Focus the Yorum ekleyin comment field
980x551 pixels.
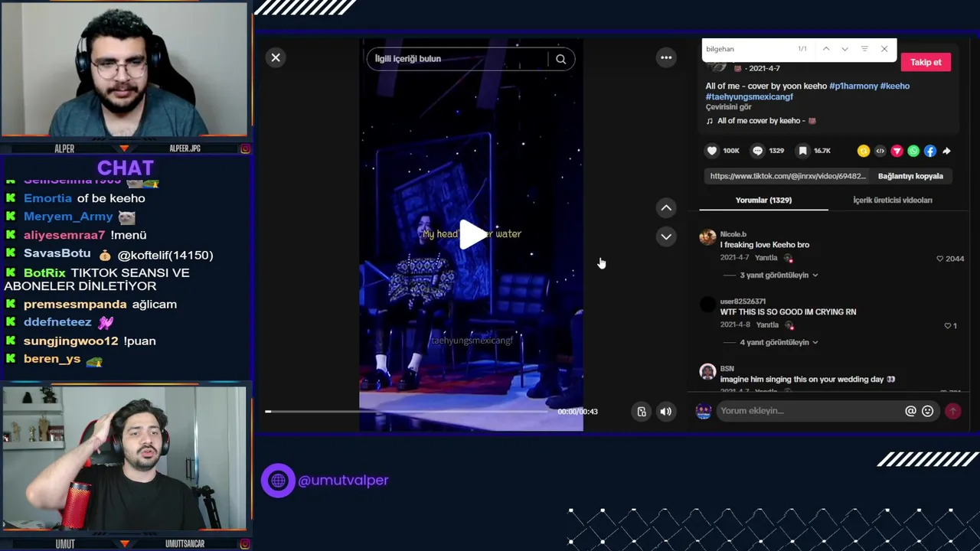[x=810, y=411]
